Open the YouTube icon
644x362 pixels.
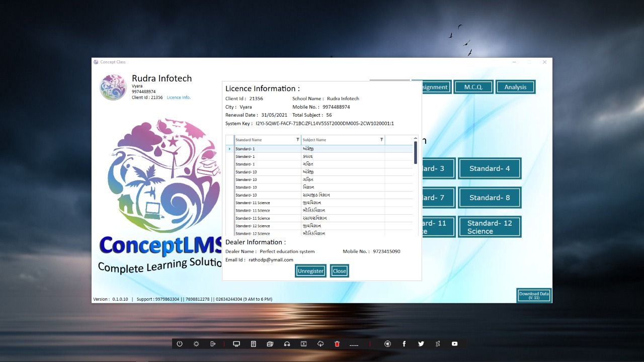pyautogui.click(x=455, y=344)
